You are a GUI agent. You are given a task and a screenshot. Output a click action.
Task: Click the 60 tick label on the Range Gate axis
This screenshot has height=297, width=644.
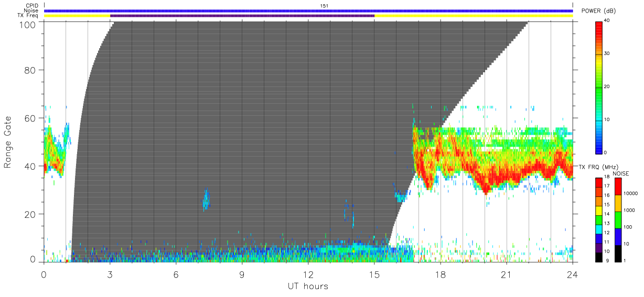point(31,118)
